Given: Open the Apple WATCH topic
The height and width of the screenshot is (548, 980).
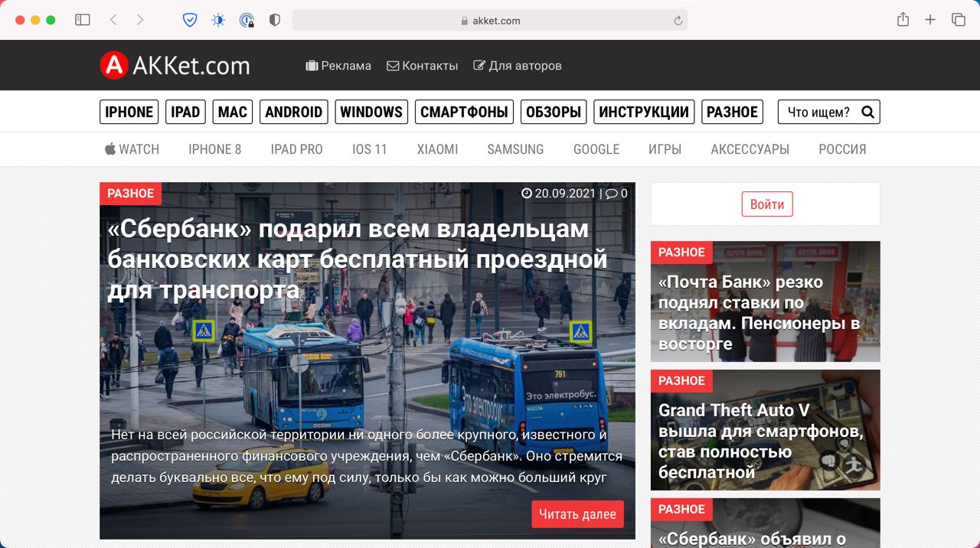Looking at the screenshot, I should click(132, 149).
